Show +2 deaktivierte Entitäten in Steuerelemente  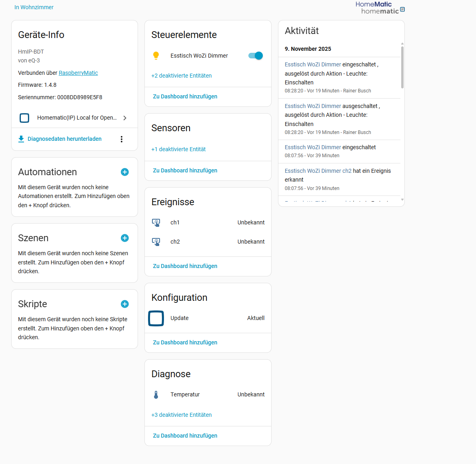pyautogui.click(x=181, y=76)
